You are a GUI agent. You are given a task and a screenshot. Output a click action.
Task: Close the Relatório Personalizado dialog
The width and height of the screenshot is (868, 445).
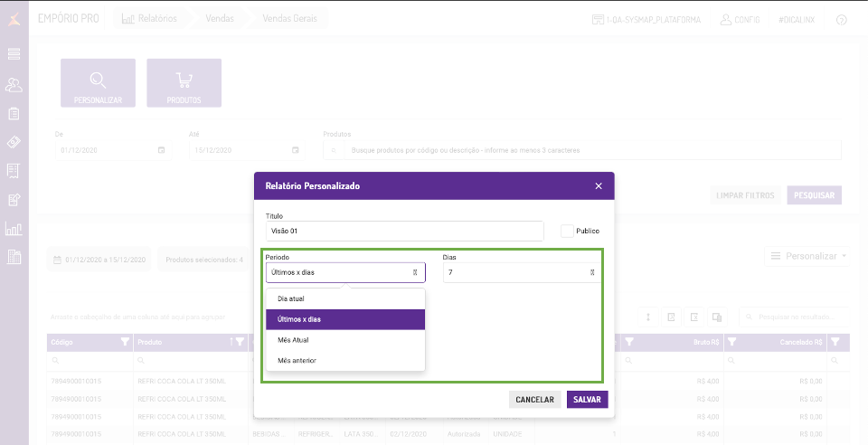[x=599, y=185]
